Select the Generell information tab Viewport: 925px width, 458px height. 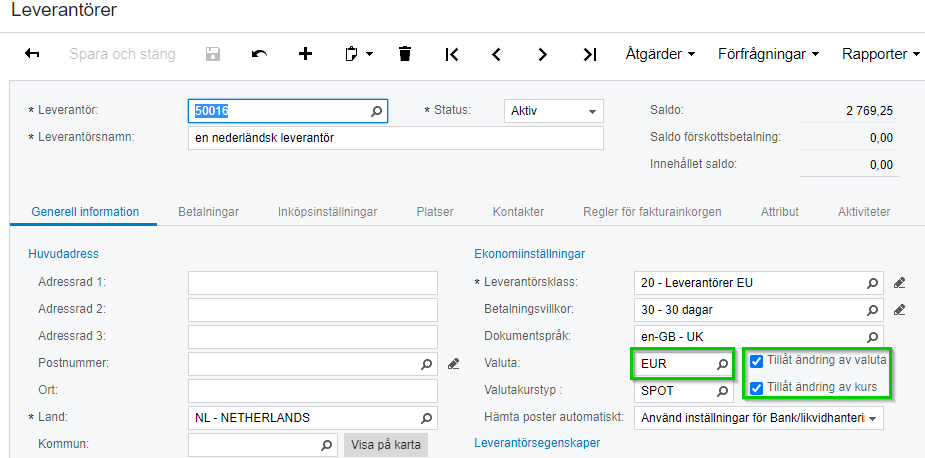85,211
